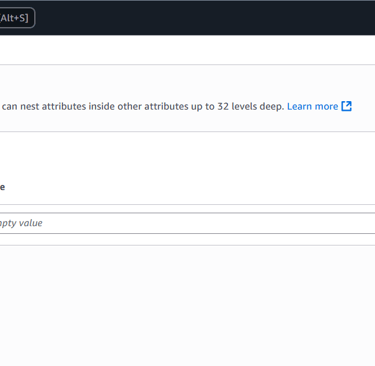
Task: Click the arrow square icon after Learn more
Action: (346, 106)
